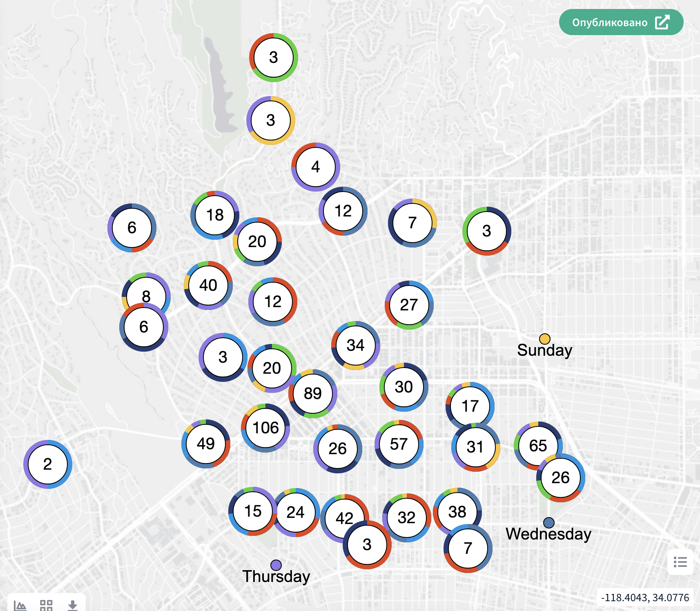The image size is (700, 611).
Task: Open the area chart panel icon
Action: coord(20,605)
